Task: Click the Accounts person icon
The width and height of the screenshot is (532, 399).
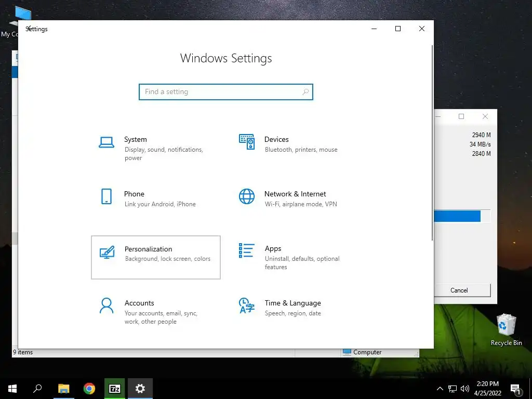Action: 106,305
